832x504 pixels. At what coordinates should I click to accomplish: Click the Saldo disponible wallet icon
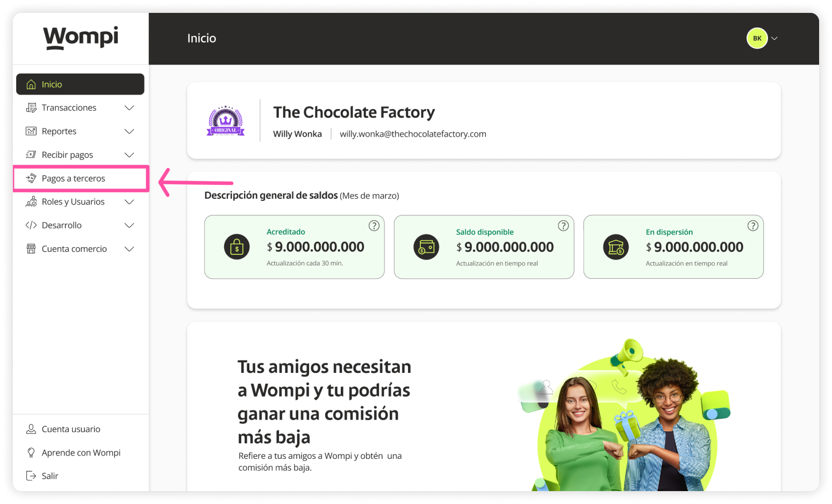pyautogui.click(x=426, y=247)
